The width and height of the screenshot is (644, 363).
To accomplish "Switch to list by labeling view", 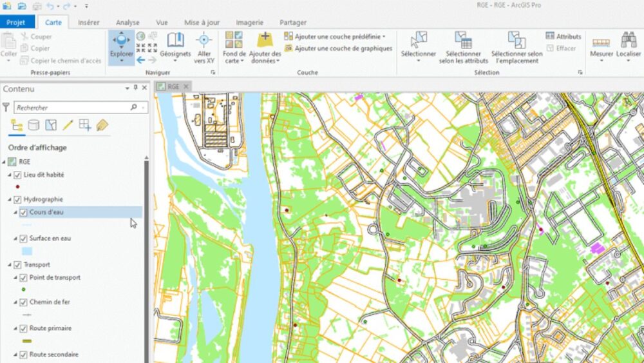I will pos(102,125).
